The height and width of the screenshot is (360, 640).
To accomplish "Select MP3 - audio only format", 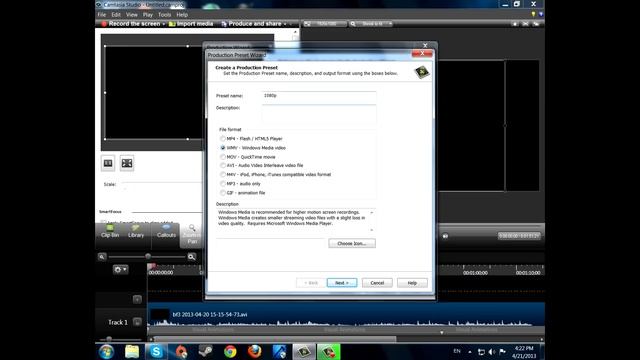I will (240, 184).
